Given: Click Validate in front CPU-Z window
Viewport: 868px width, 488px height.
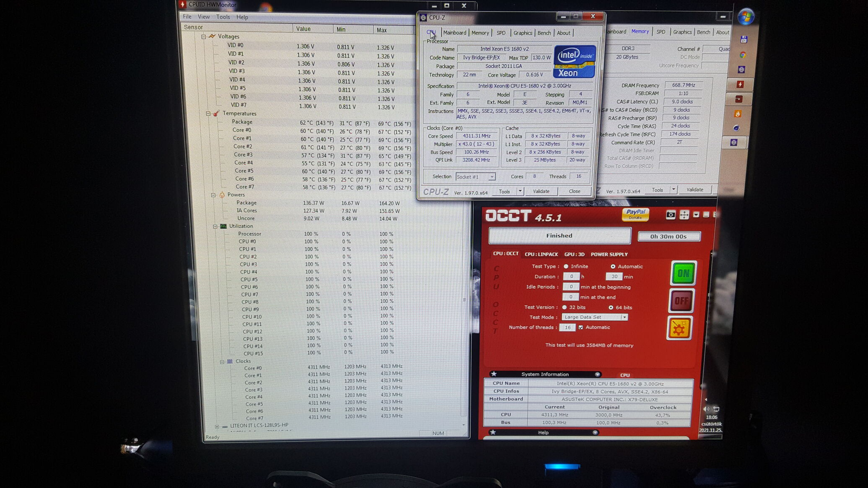Looking at the screenshot, I should pos(541,191).
